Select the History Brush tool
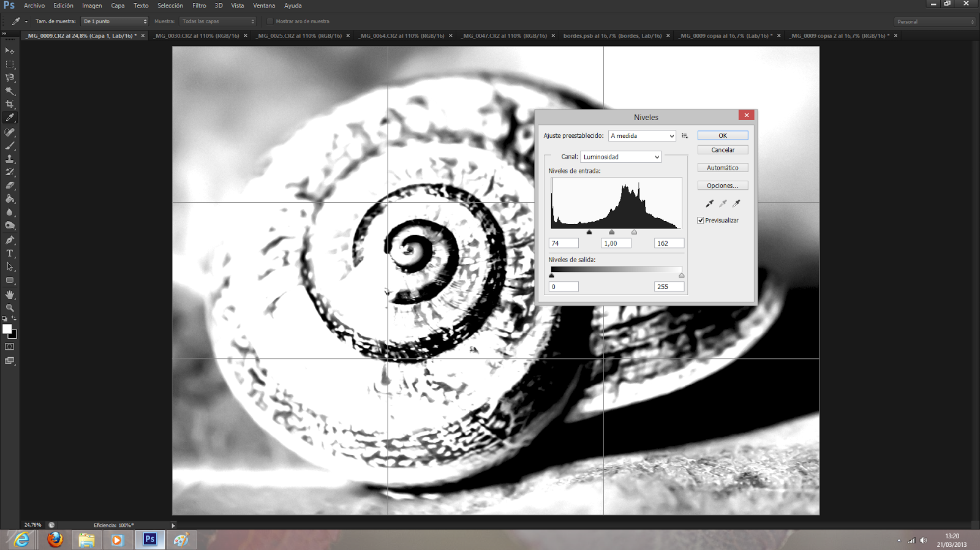Viewport: 980px width, 550px height. (10, 172)
